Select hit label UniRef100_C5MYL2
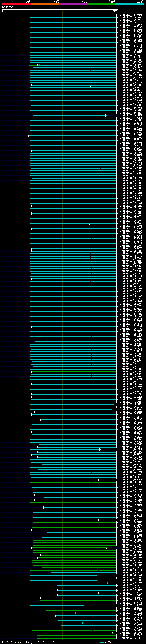The height and width of the screenshot is (644, 146). coord(131,196)
